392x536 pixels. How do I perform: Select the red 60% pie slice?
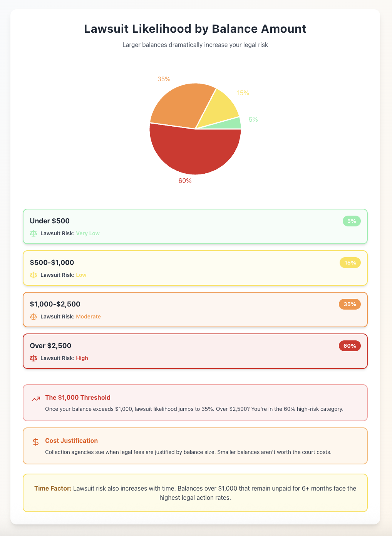click(x=195, y=154)
